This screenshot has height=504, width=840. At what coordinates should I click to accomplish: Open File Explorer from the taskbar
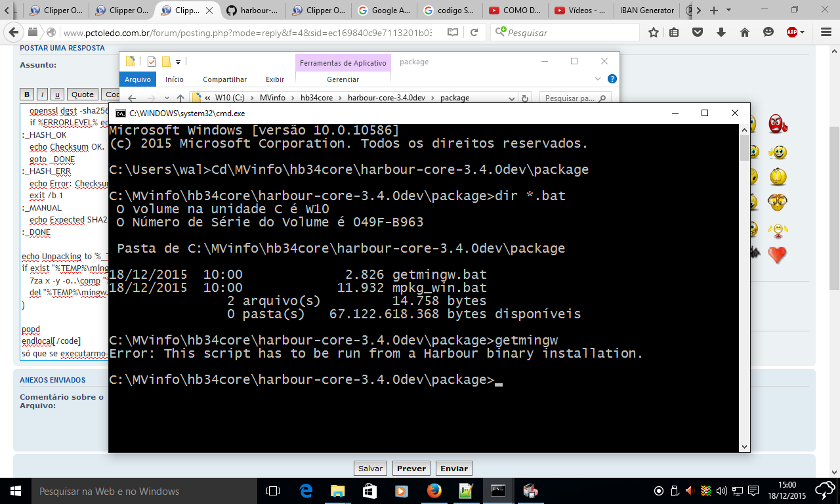tap(337, 491)
